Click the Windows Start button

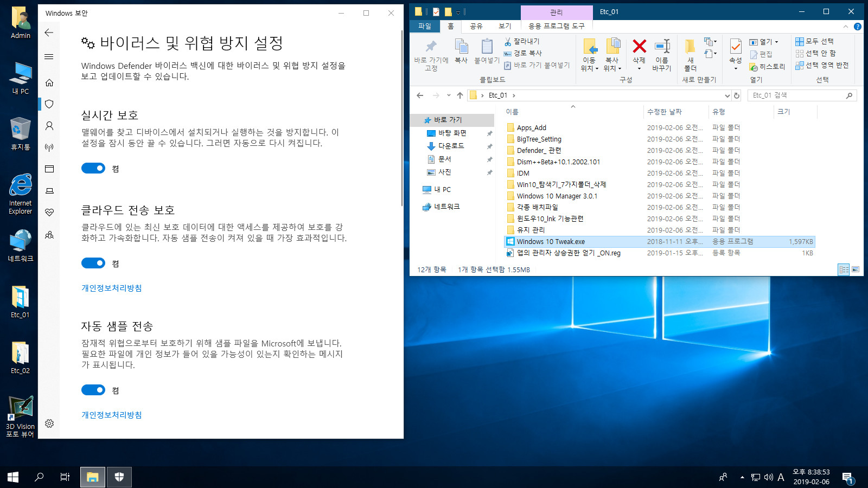13,477
